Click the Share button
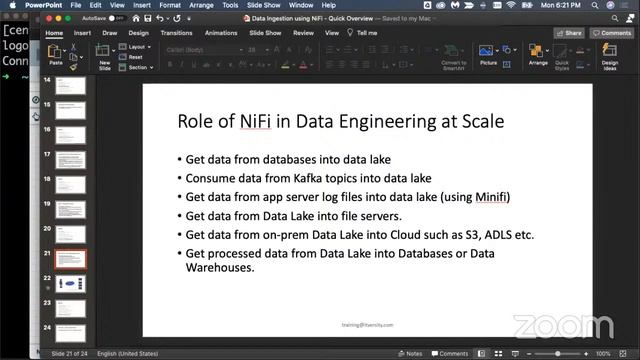 pos(569,33)
